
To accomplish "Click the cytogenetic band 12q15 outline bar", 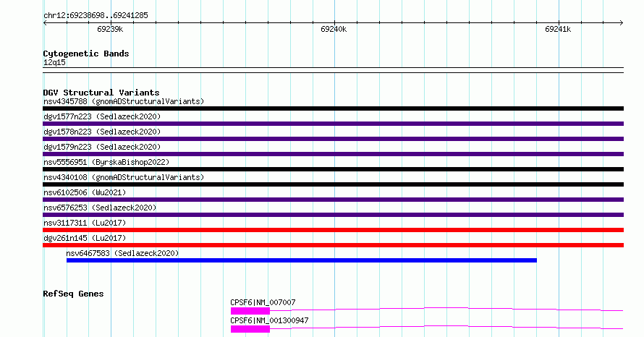I will click(333, 70).
